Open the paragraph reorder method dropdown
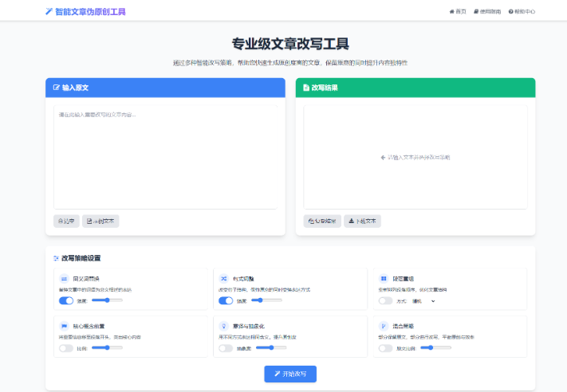567x392 pixels. coord(423,301)
